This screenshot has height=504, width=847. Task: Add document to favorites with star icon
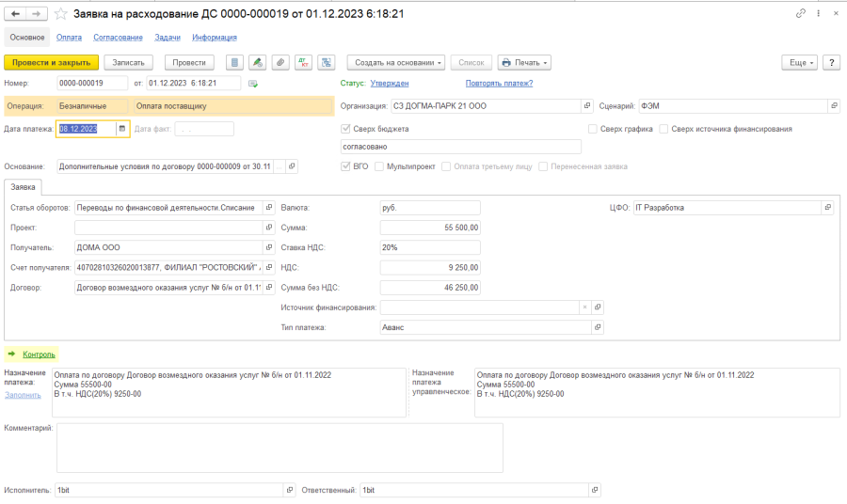61,14
